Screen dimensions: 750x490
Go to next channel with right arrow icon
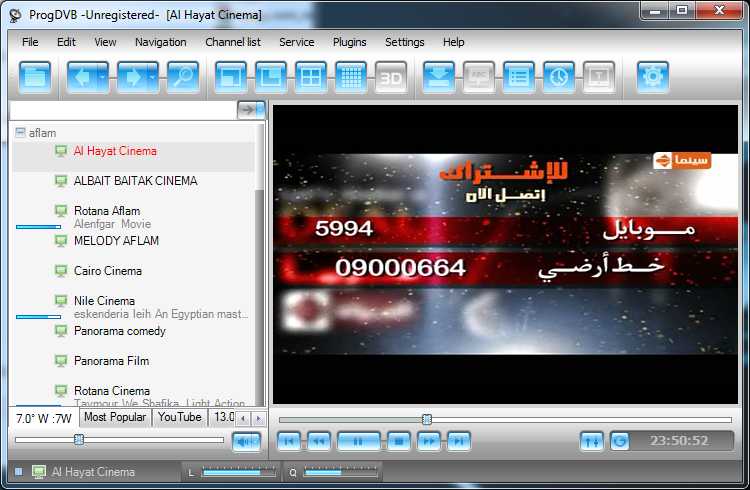(x=133, y=77)
